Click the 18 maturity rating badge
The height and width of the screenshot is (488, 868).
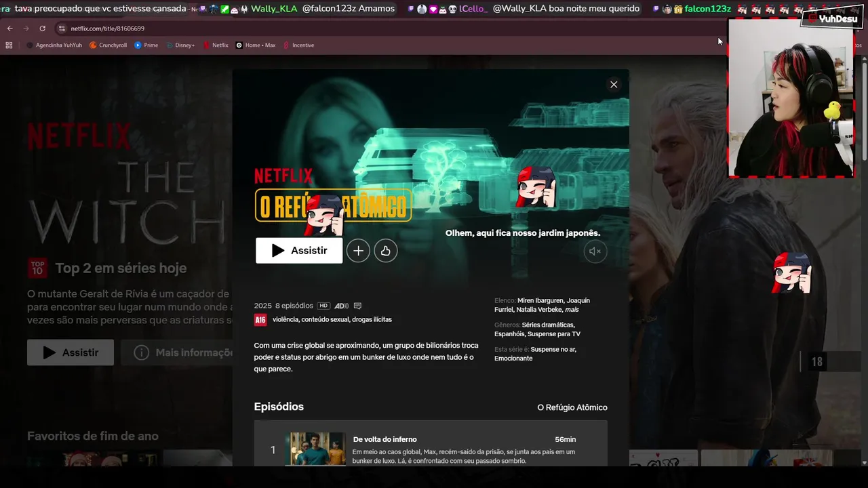click(x=817, y=362)
